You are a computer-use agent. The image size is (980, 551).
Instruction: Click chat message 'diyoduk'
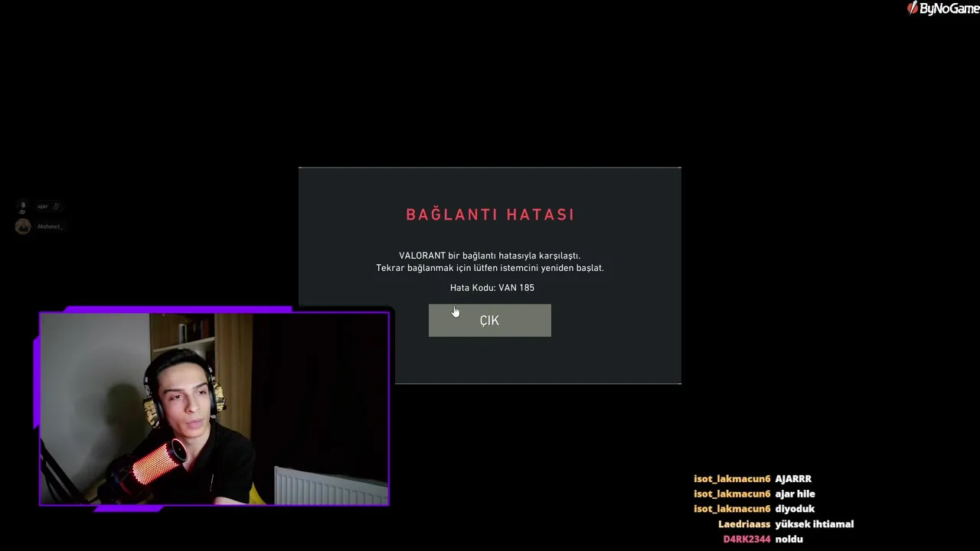pos(795,509)
